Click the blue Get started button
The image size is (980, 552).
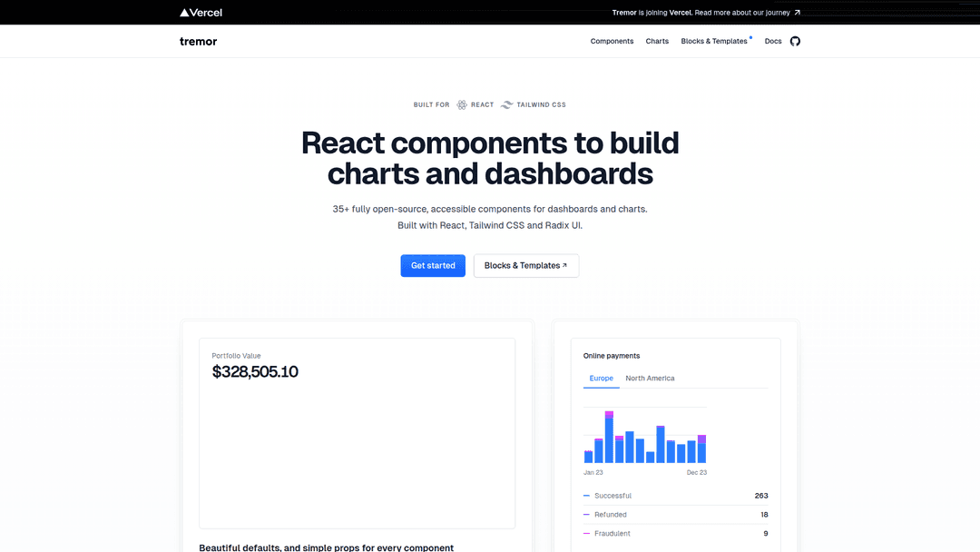433,265
